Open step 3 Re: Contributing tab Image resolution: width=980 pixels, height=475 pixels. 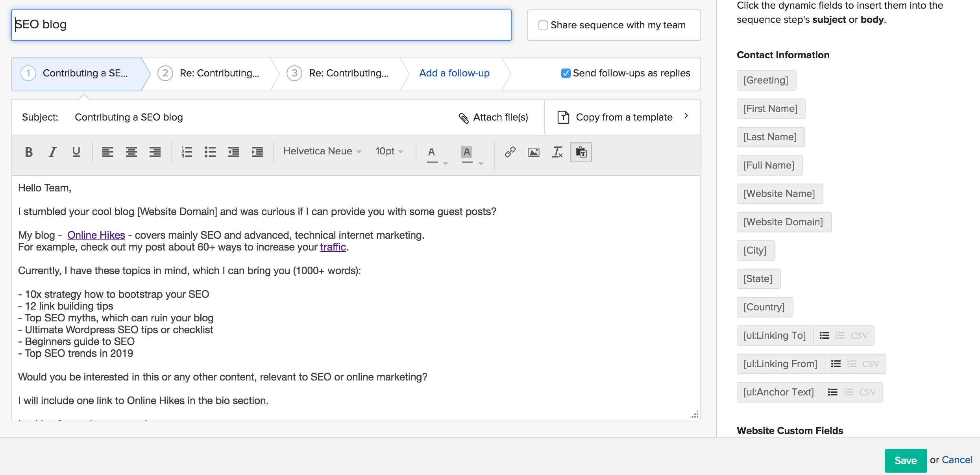[348, 73]
